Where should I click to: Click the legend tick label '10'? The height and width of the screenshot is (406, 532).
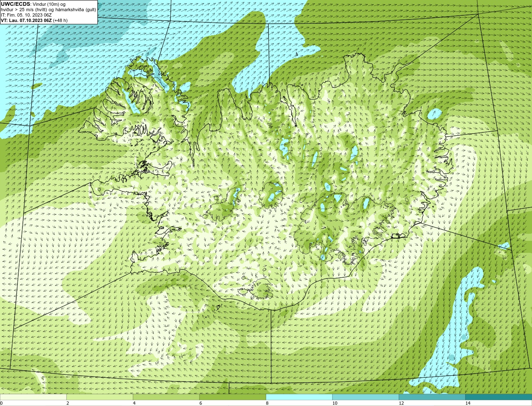click(335, 403)
